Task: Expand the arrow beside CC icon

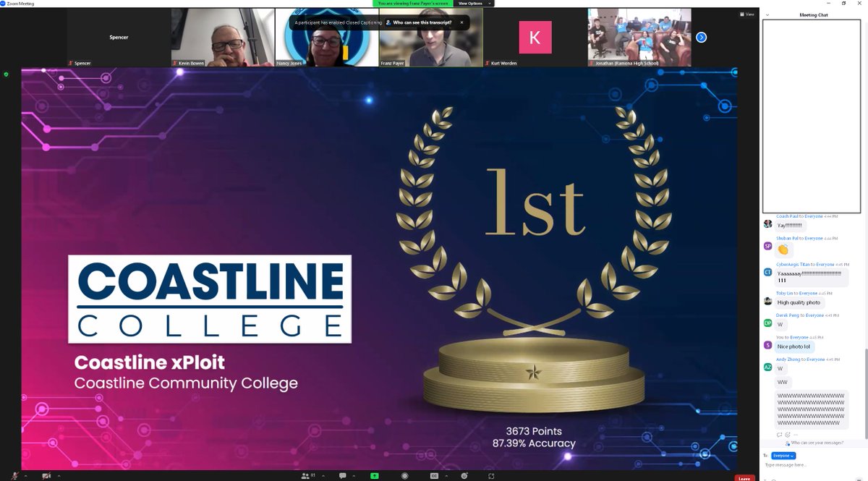Action: pos(446,475)
